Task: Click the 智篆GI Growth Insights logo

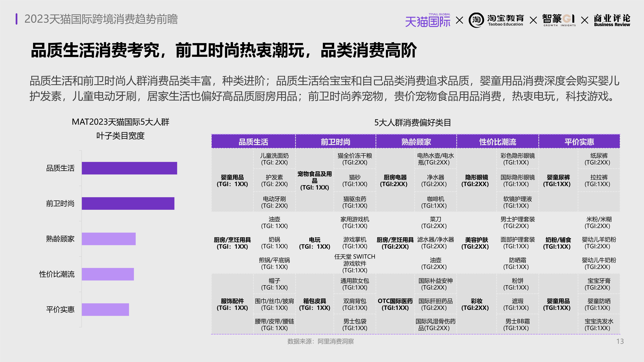Action: [x=559, y=20]
